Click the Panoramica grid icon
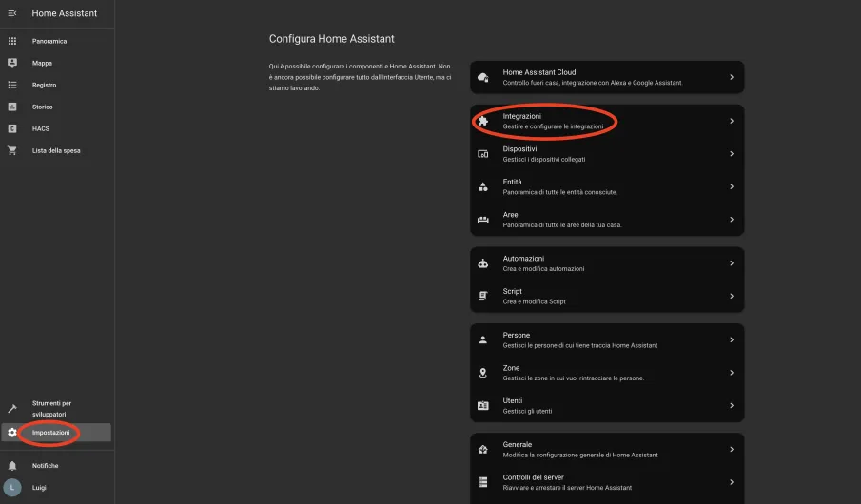This screenshot has height=504, width=861. (12, 41)
